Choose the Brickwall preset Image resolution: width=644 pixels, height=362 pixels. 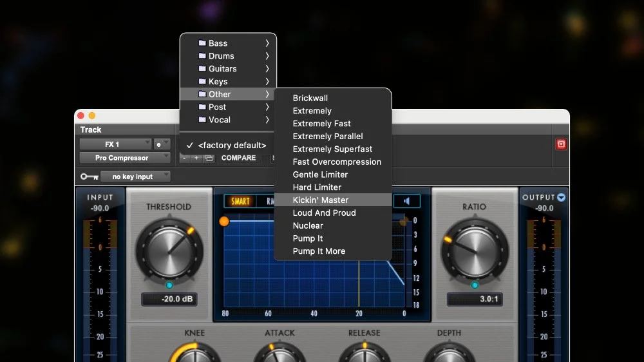coord(333,98)
